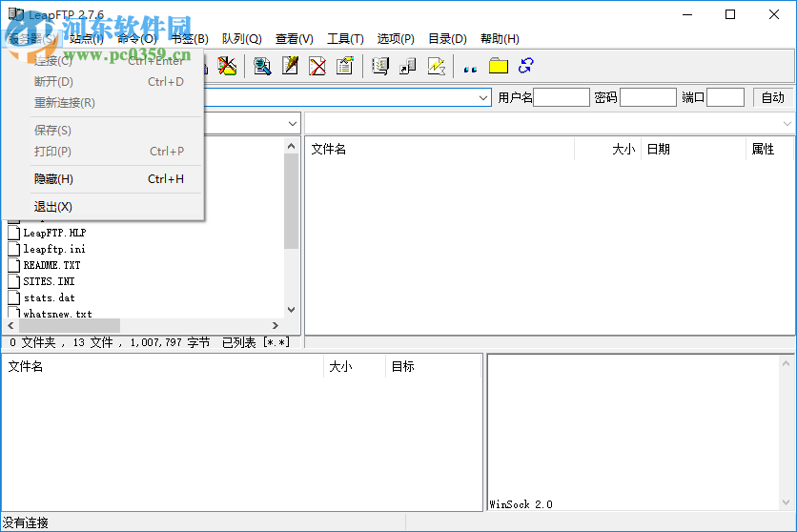This screenshot has width=797, height=532.
Task: Click local list scroll left arrow
Action: coord(10,325)
